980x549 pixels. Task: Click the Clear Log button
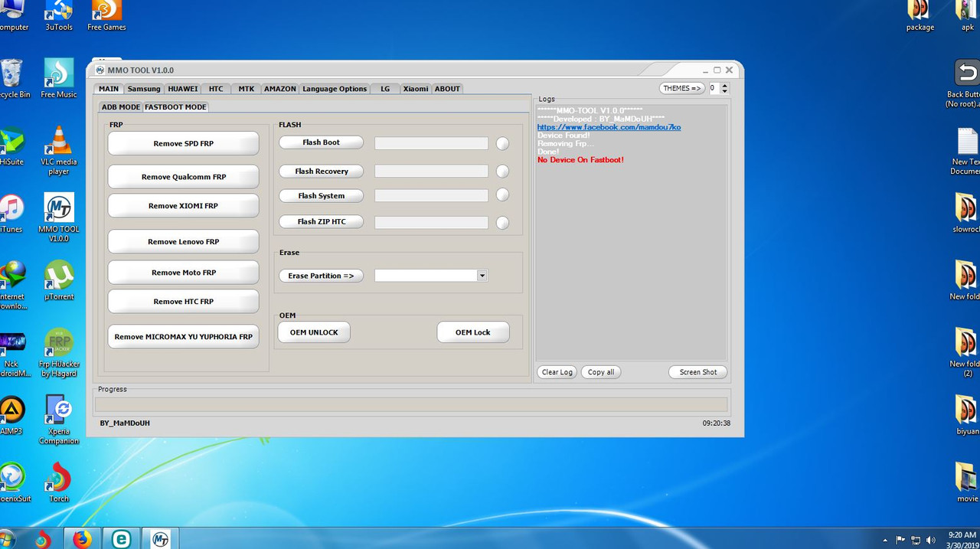click(x=557, y=372)
